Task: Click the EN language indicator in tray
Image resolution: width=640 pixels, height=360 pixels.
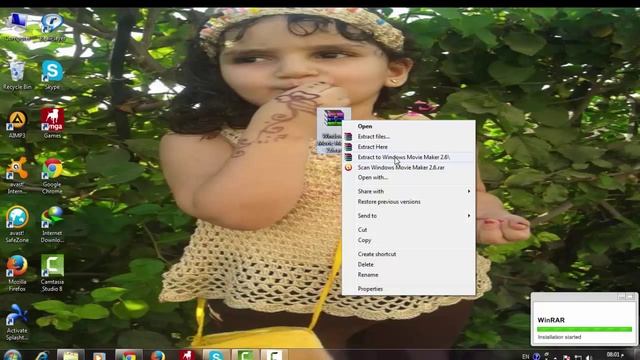Action: coord(525,356)
